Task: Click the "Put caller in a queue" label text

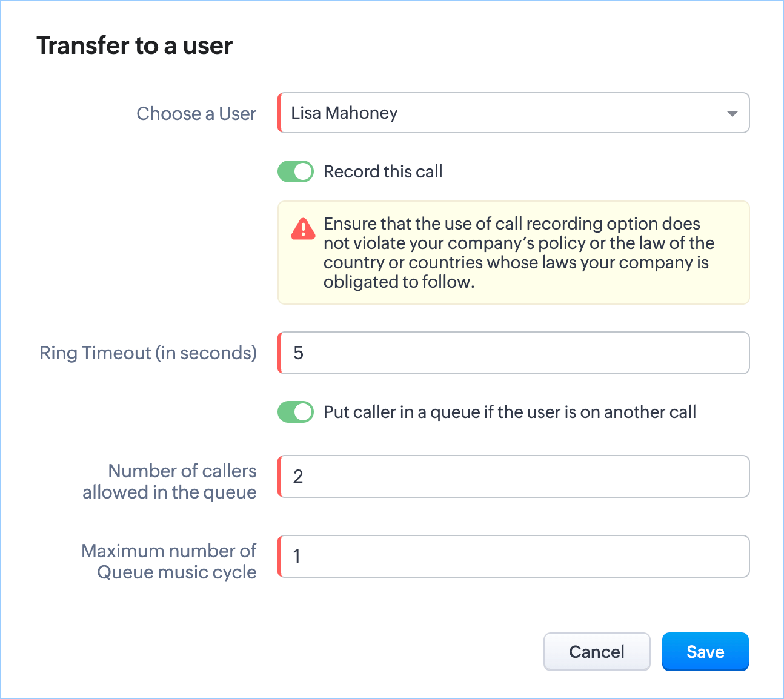Action: pos(510,412)
